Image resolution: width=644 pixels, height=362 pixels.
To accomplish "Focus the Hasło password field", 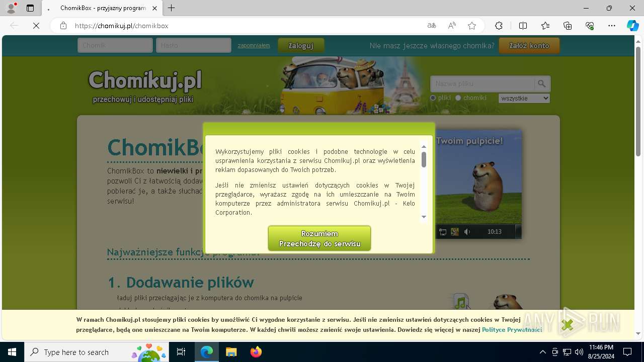I will click(x=194, y=45).
